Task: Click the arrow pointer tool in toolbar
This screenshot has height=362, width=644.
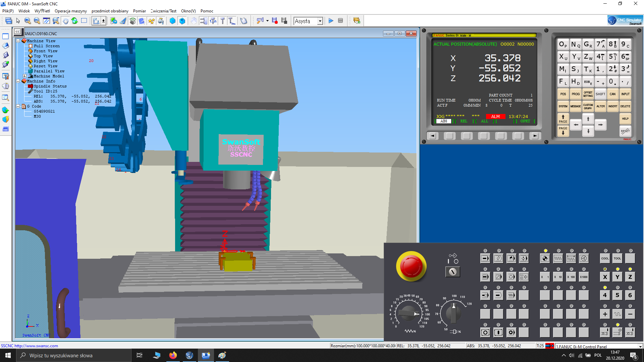Action: (x=18, y=21)
